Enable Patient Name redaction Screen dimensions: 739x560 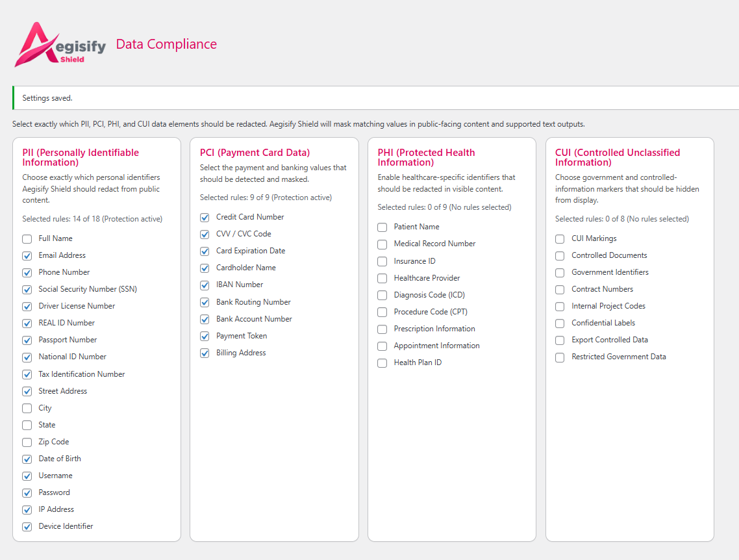[382, 227]
